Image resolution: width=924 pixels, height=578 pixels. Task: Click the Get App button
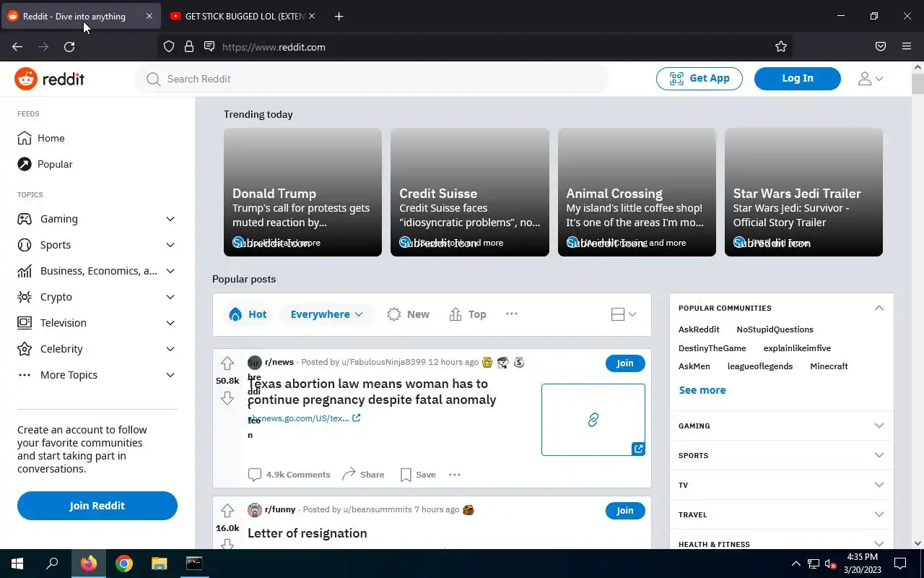699,79
